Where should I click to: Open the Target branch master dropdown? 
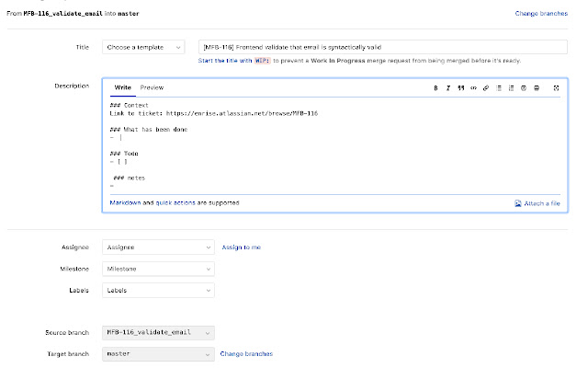158,354
